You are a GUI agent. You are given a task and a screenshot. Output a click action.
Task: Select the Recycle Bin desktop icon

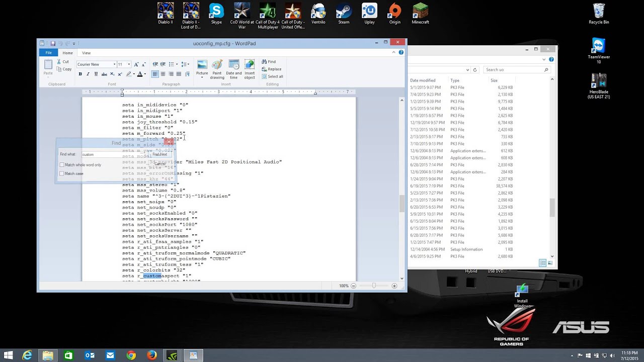tap(599, 14)
